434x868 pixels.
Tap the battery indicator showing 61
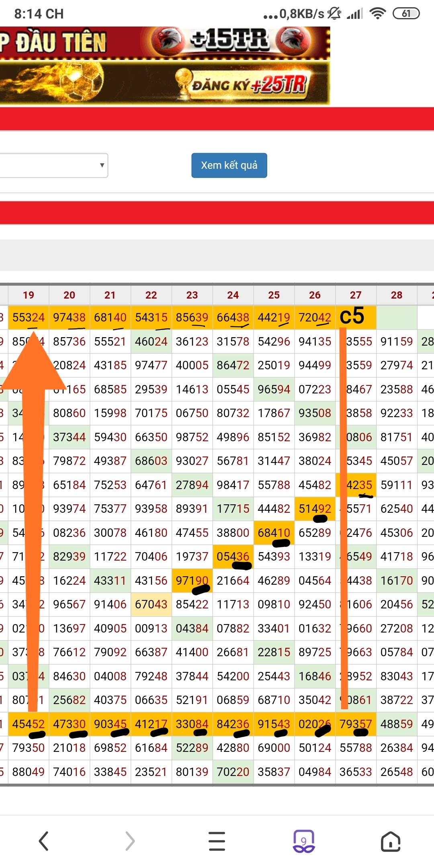[x=405, y=14]
